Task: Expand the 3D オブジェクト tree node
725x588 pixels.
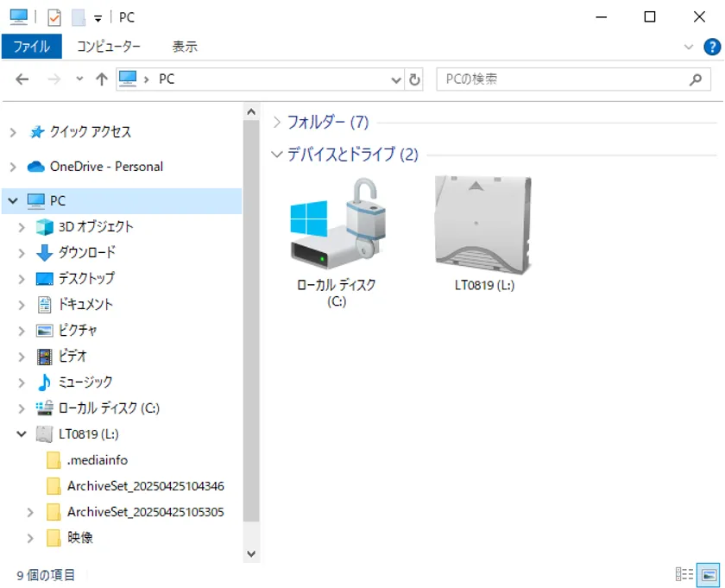Action: click(22, 227)
